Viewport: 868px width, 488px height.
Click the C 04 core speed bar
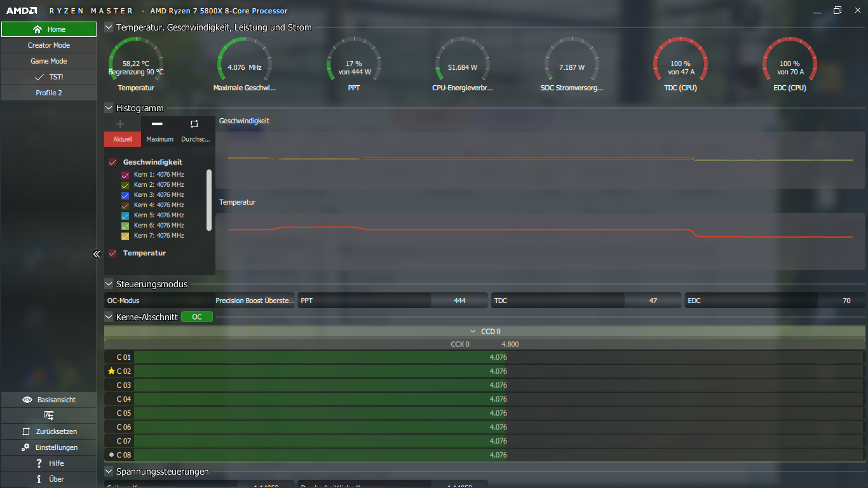pyautogui.click(x=499, y=399)
